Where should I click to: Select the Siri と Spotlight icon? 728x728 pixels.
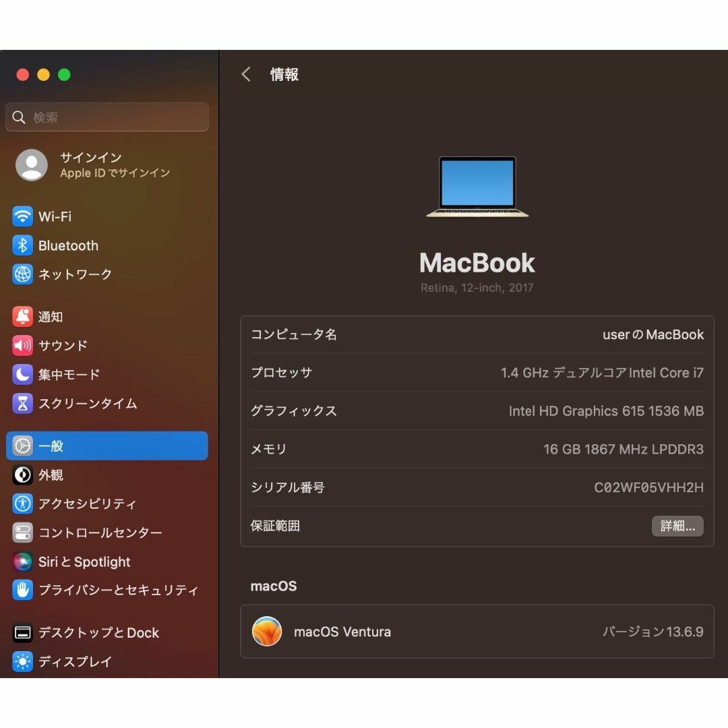coord(22,562)
